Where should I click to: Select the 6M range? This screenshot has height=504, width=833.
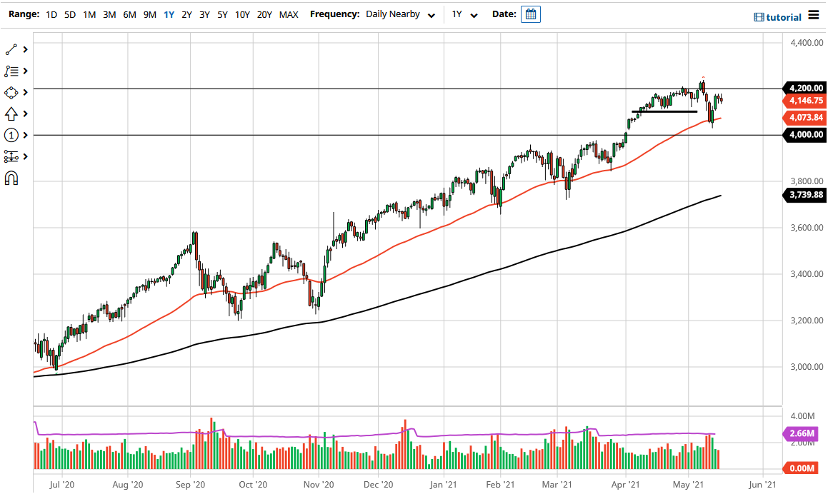[x=129, y=14]
